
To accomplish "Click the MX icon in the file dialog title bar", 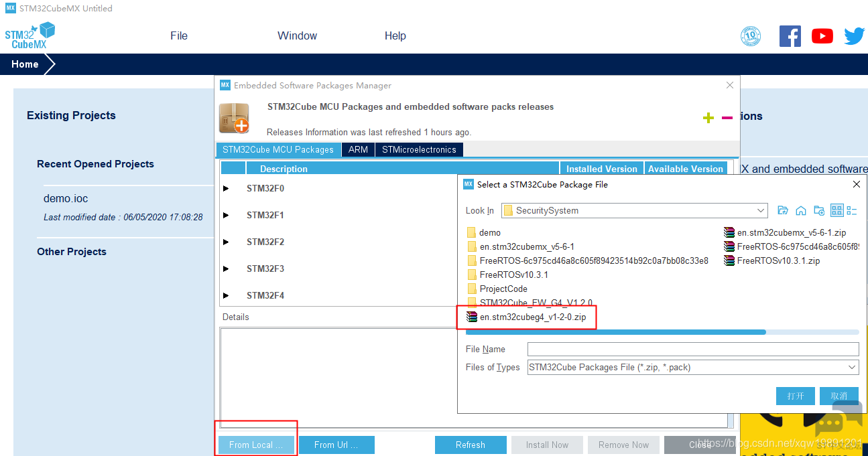I will (x=469, y=184).
